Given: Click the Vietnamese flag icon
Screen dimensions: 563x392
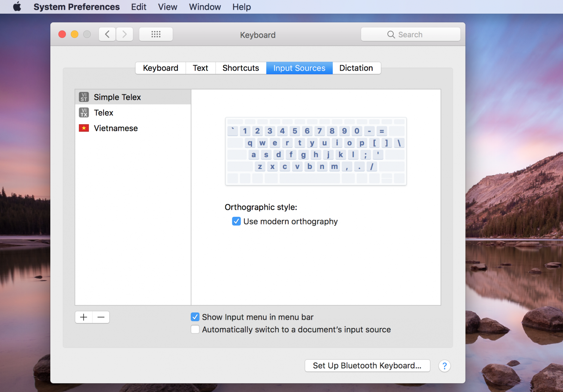Looking at the screenshot, I should [x=84, y=128].
